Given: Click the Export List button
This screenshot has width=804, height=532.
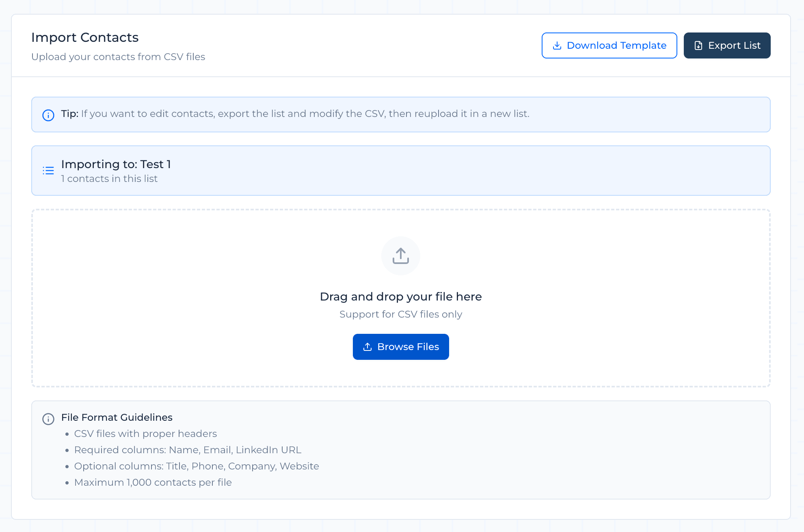Looking at the screenshot, I should [x=727, y=45].
